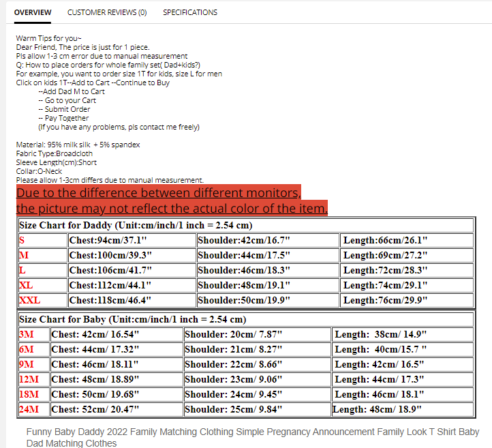
Task: Click the Funny Baby Daddy 2022 product title
Action: coord(252,437)
